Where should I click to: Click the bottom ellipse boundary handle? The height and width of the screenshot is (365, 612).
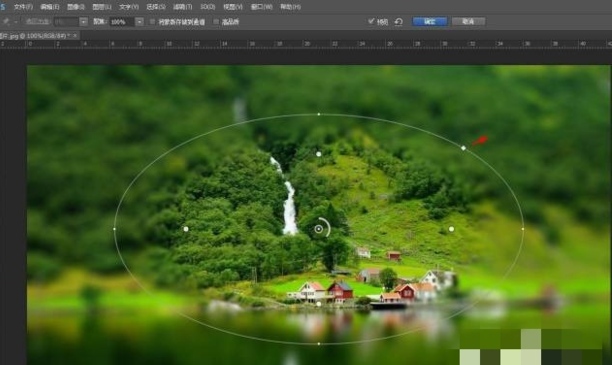319,344
